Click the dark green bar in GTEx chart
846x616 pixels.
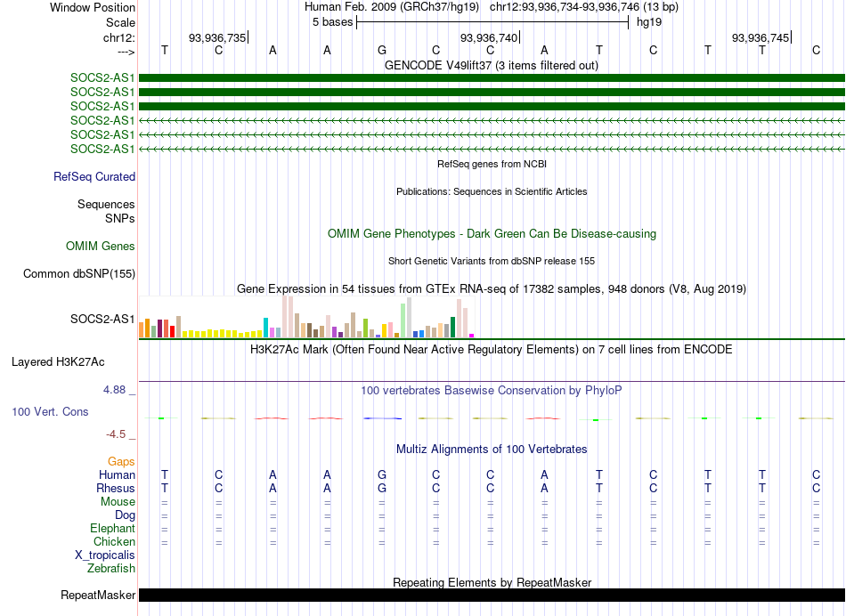[x=452, y=327]
